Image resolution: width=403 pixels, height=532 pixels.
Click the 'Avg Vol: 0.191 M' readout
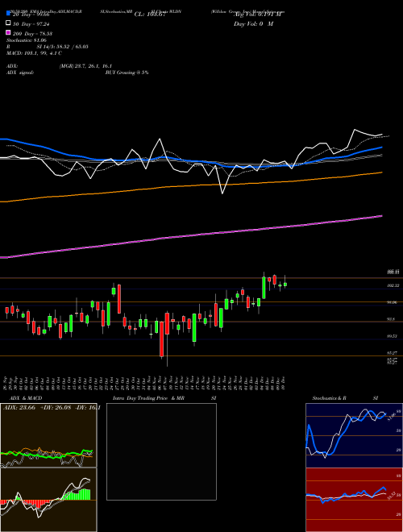tap(257, 15)
